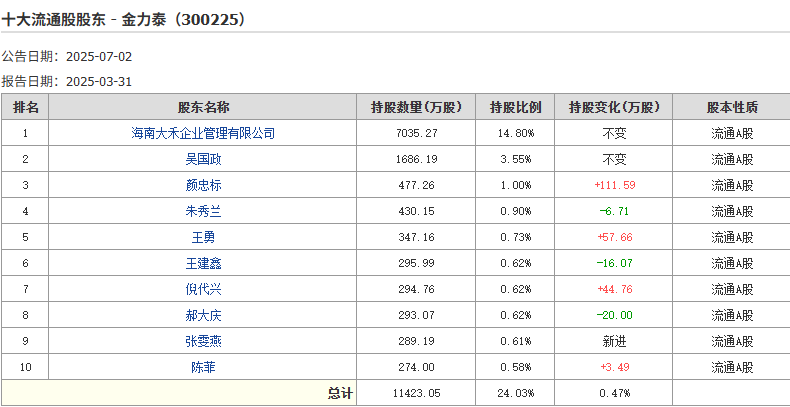Click the percentage 0.58%
The image size is (790, 407).
pos(515,367)
